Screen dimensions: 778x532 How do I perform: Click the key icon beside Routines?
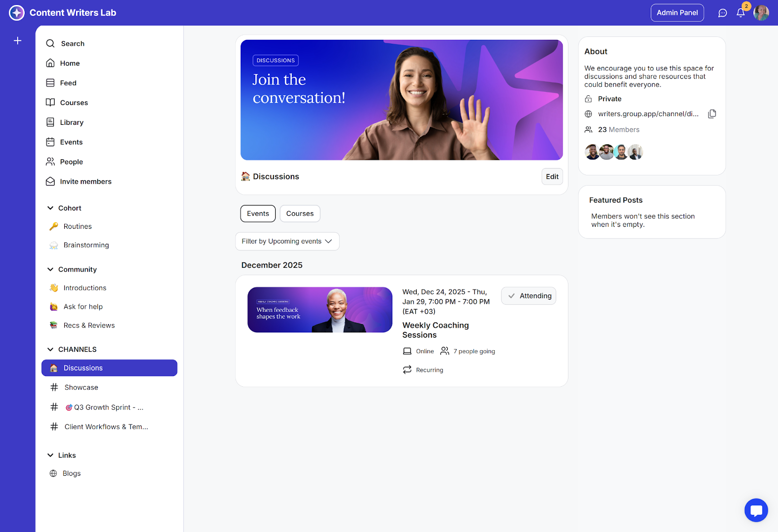(53, 226)
